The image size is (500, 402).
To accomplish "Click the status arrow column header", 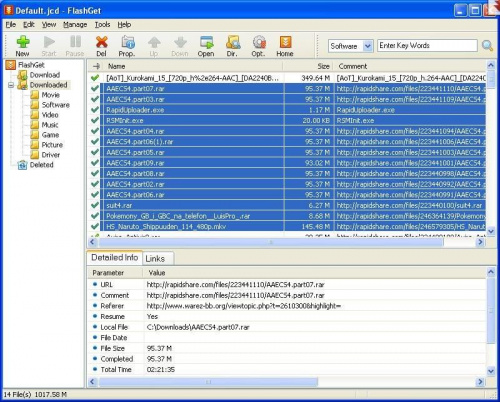I will (x=96, y=66).
